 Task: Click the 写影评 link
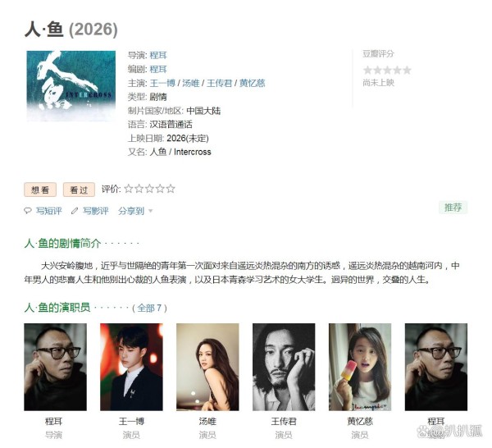pyautogui.click(x=95, y=211)
